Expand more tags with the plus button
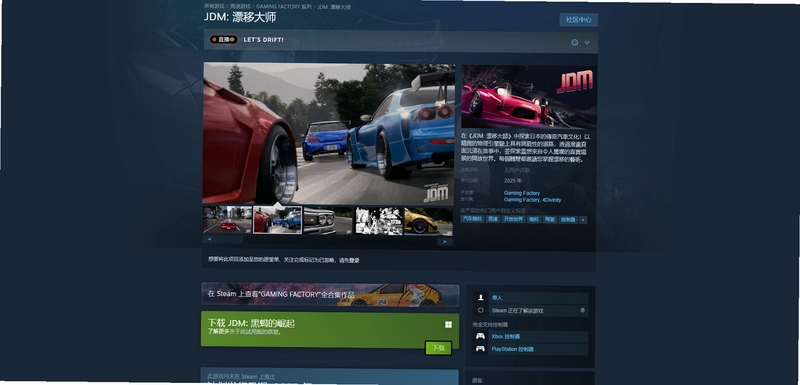800x385 pixels. coord(583,220)
